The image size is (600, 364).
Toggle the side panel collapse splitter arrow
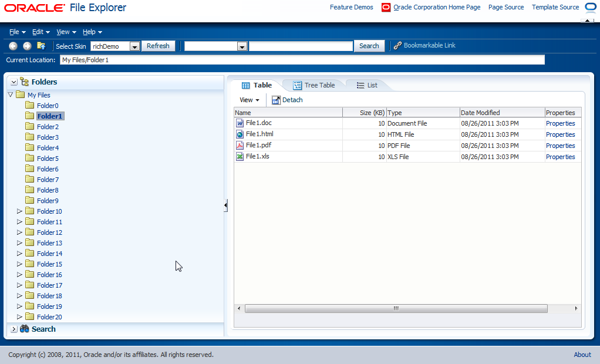pos(225,205)
